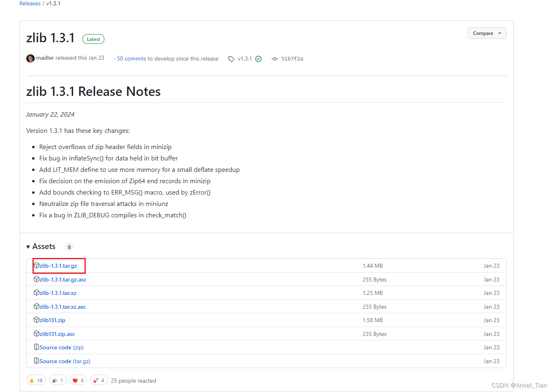
Task: Click madler's avatar image
Action: (30, 58)
